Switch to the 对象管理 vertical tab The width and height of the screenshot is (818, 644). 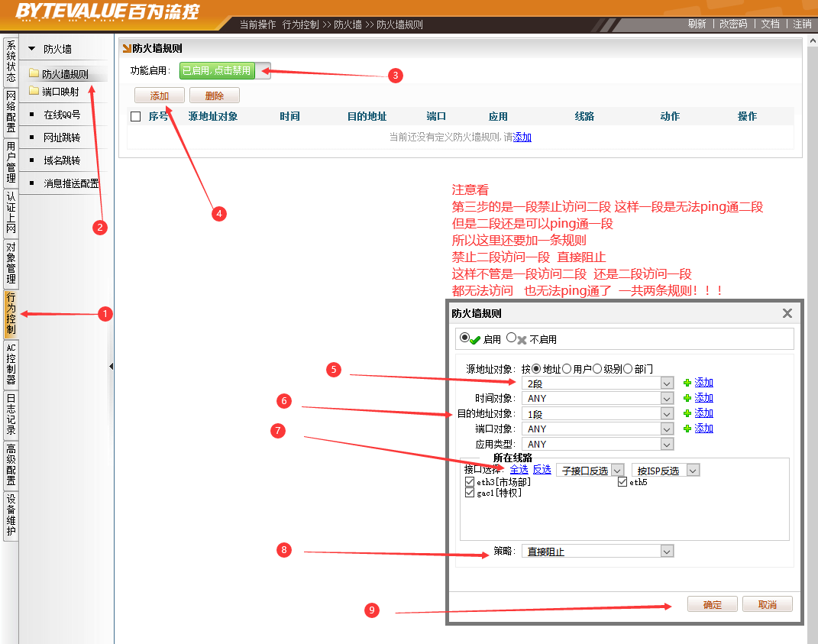[11, 263]
